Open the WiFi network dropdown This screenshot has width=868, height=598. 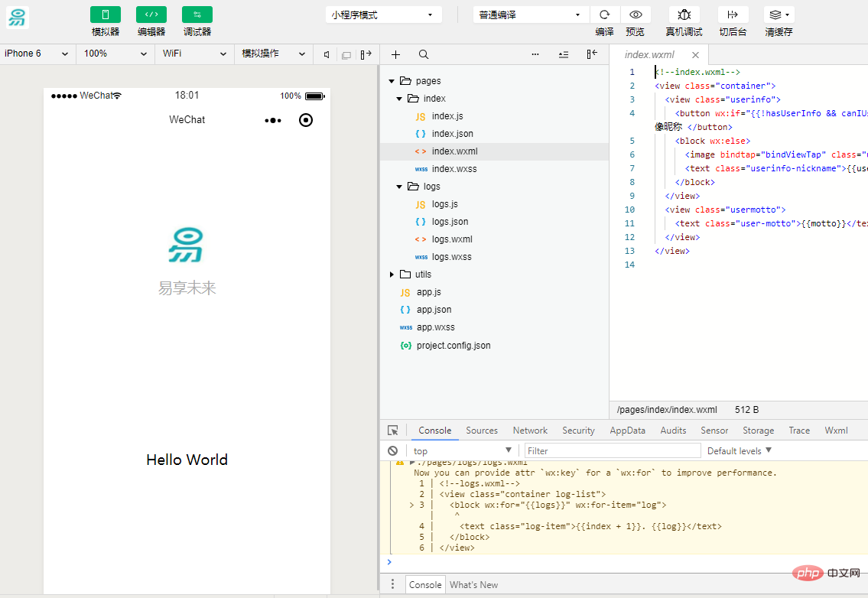tap(194, 54)
